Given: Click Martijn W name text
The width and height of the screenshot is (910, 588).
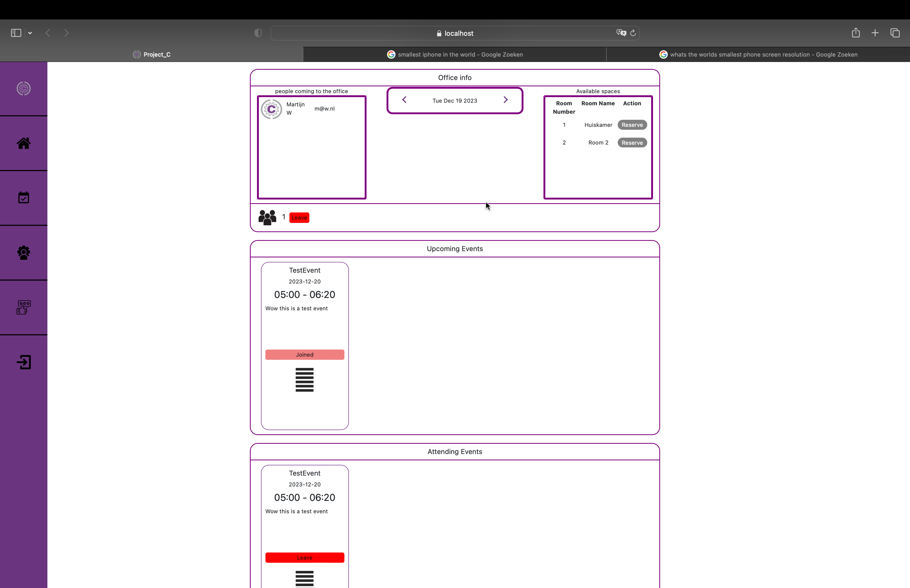Looking at the screenshot, I should click(296, 109).
